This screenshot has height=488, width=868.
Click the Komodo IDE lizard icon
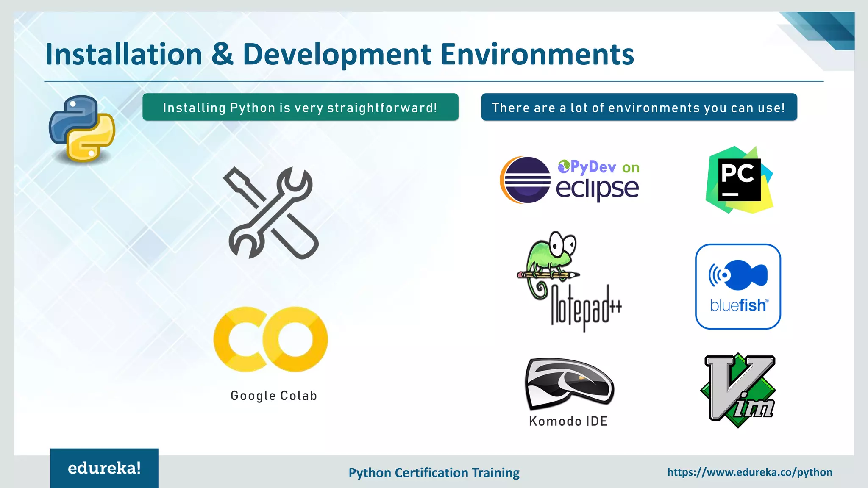[x=569, y=383]
